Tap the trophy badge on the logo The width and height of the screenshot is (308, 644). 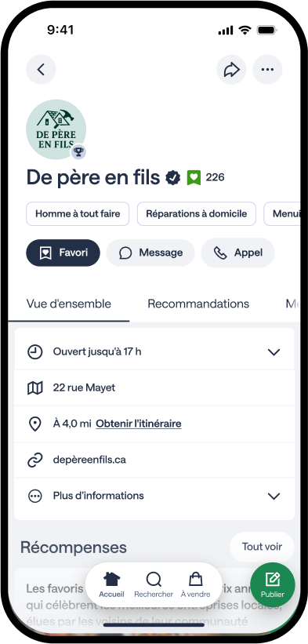click(x=78, y=152)
